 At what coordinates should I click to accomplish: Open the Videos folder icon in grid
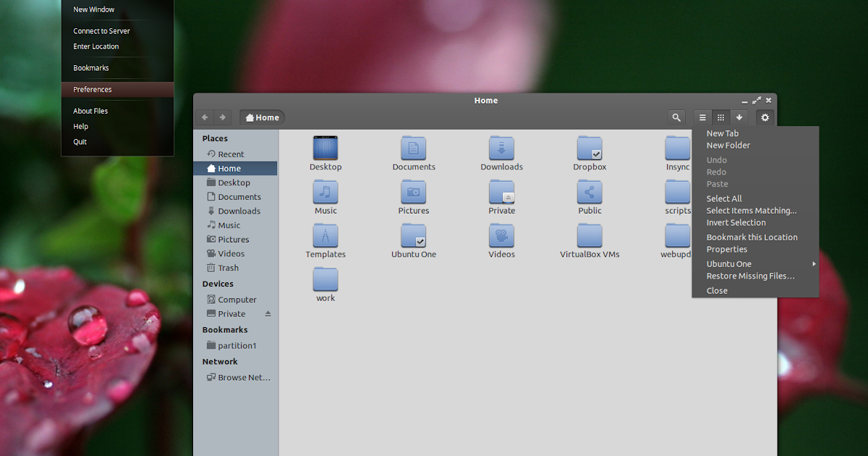501,235
